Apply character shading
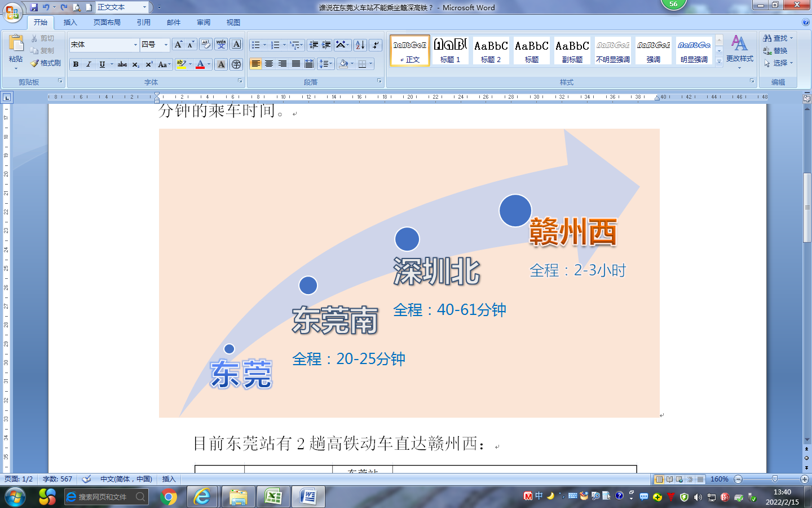This screenshot has height=508, width=812. click(221, 64)
